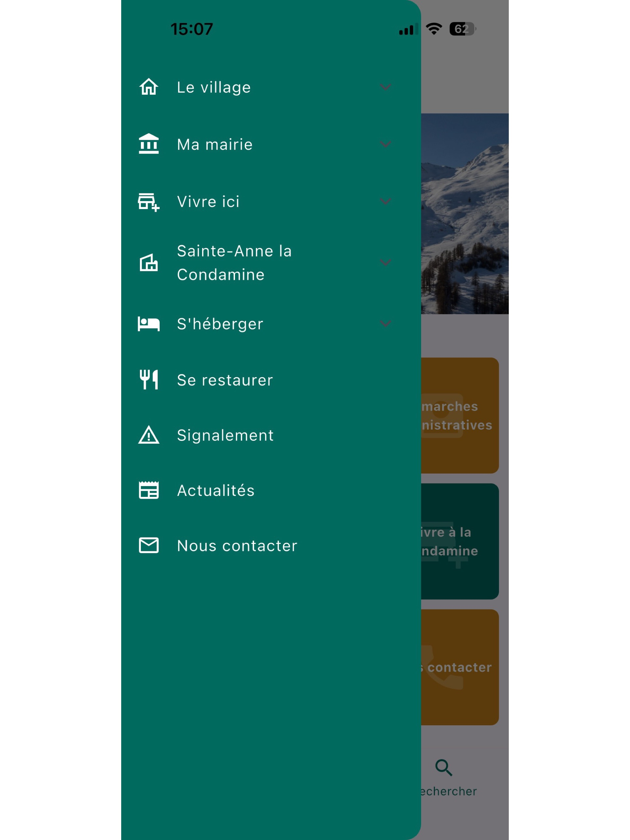Image resolution: width=630 pixels, height=840 pixels.
Task: Expand the Sainte-Anne la Condamine chevron
Action: [x=386, y=262]
